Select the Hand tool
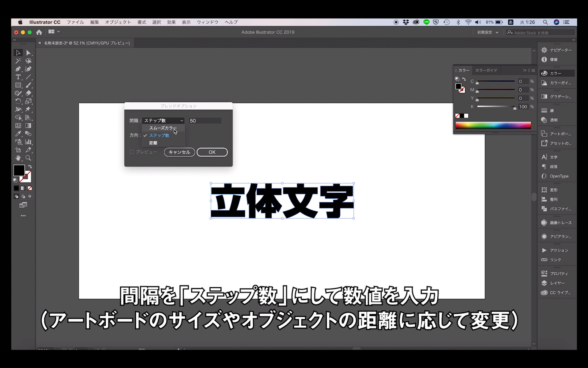Viewport: 588px width, 368px height. tap(18, 158)
